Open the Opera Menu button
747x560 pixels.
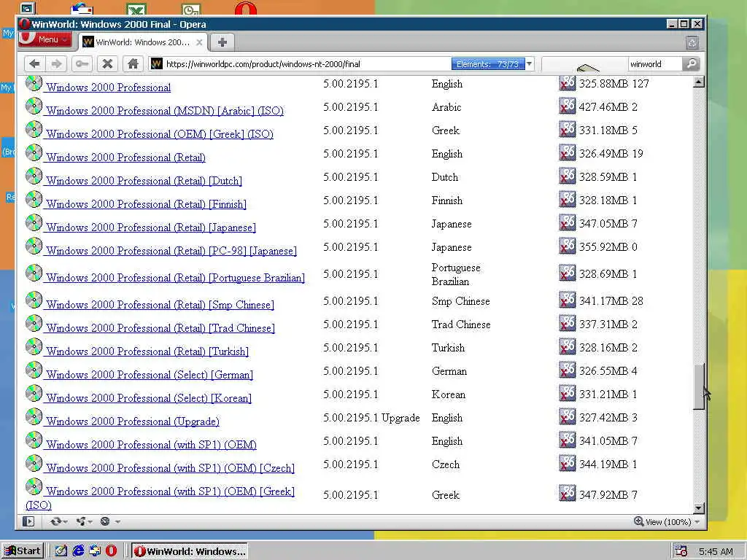tap(46, 39)
